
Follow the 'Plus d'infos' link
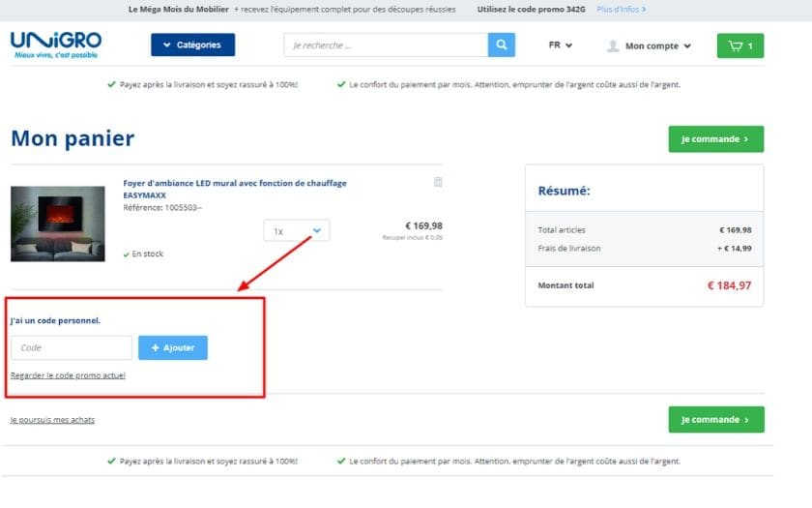click(x=621, y=10)
